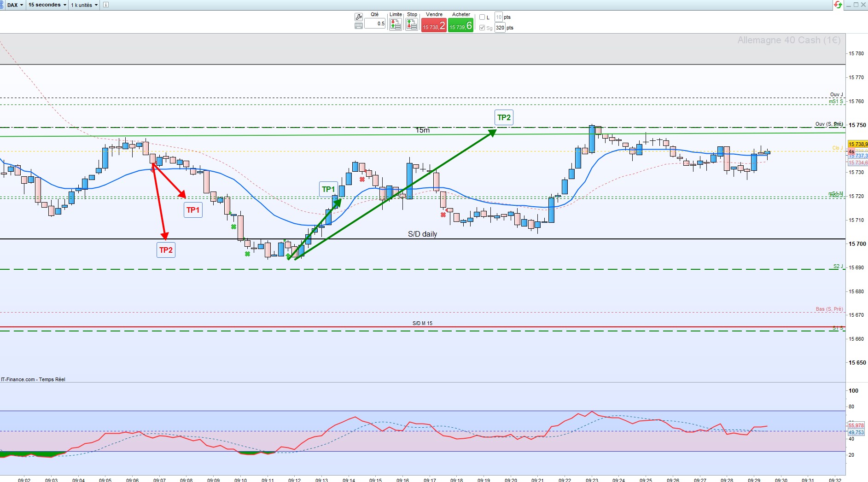
Task: Enable the L limit checkbox
Action: tap(482, 17)
